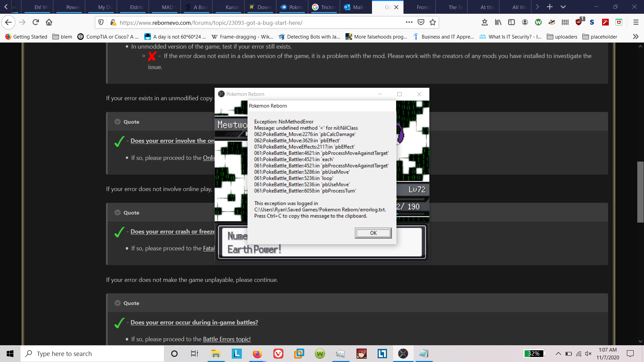Open the uploaders bookmark folder
This screenshot has height=362, width=644.
click(562, 37)
